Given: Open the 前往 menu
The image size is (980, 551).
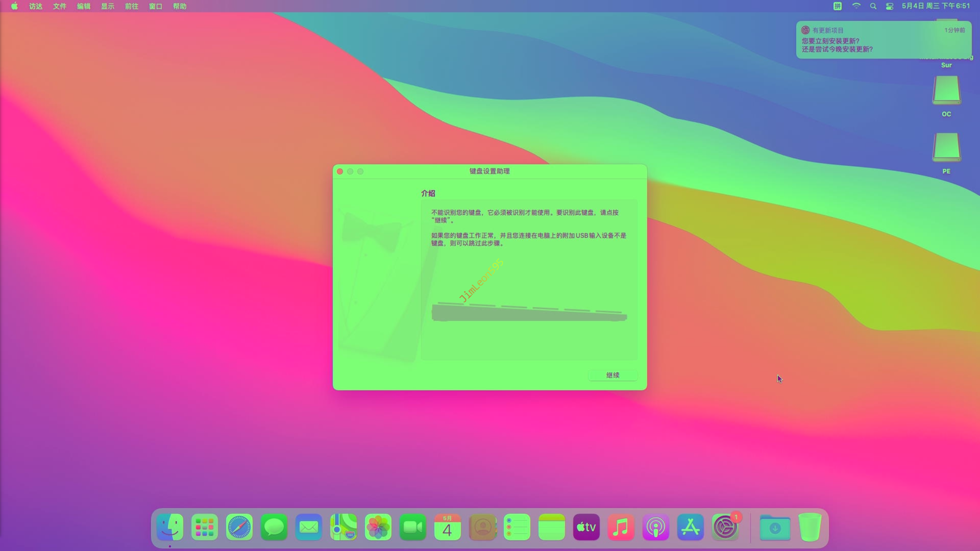Looking at the screenshot, I should coord(131,6).
